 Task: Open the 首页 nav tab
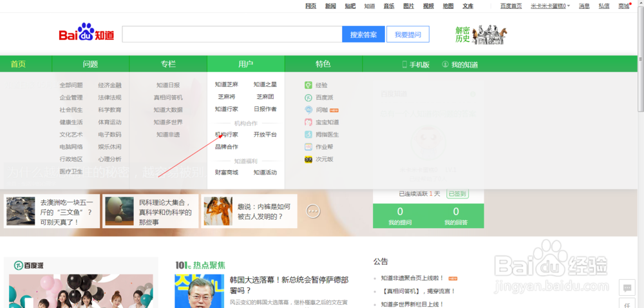click(x=18, y=64)
